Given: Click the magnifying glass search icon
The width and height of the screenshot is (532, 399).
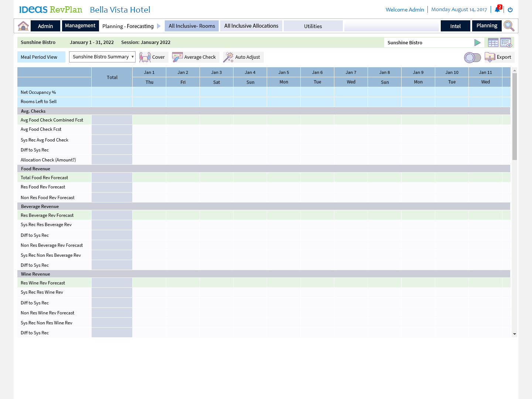Looking at the screenshot, I should pos(509,26).
